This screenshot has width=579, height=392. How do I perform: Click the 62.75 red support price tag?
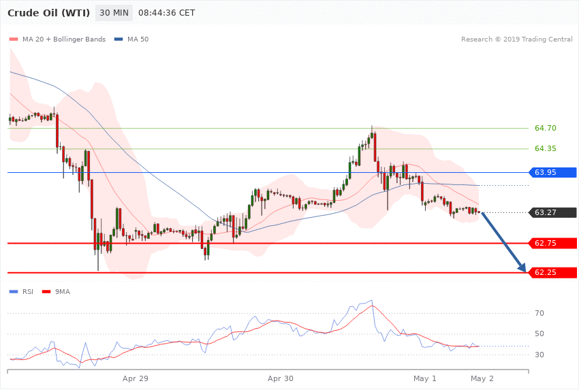click(x=553, y=243)
